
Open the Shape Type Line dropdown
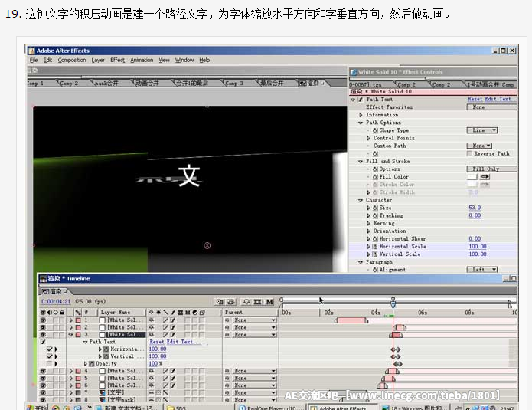(482, 130)
